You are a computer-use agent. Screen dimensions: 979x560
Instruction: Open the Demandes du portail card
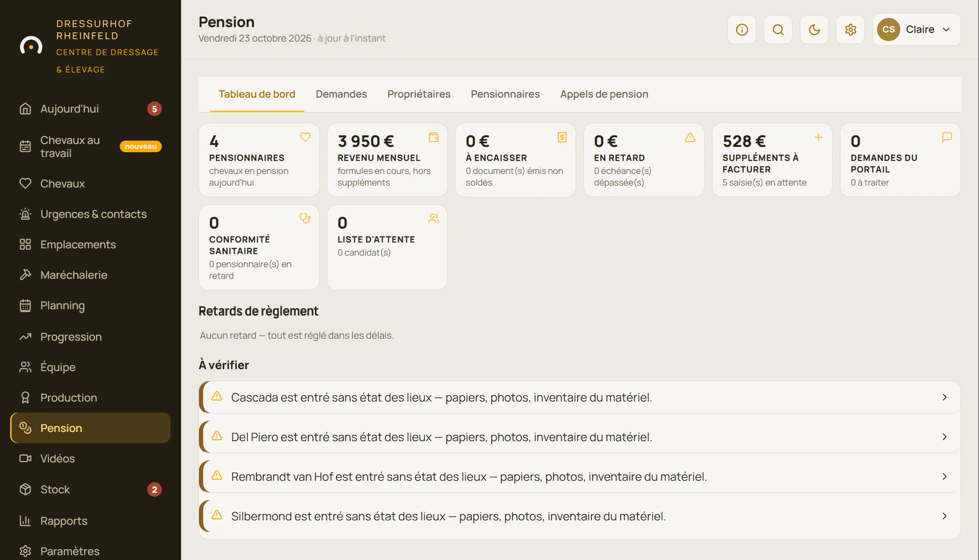click(900, 160)
